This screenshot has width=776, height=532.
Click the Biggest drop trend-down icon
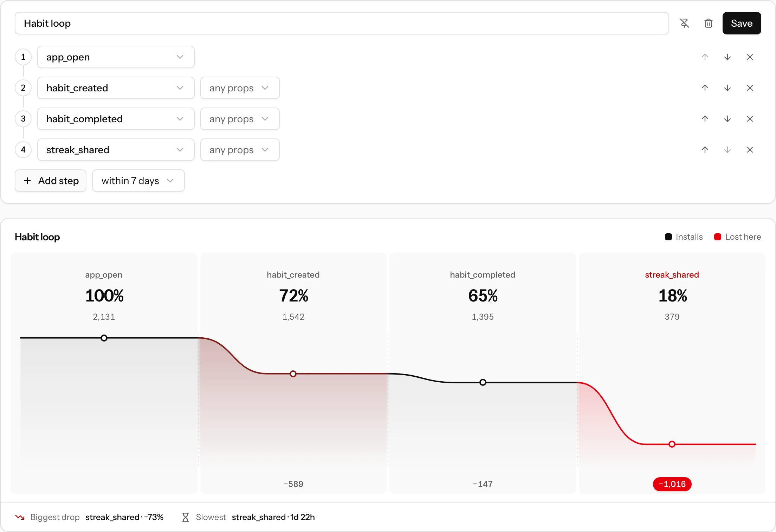pyautogui.click(x=20, y=517)
